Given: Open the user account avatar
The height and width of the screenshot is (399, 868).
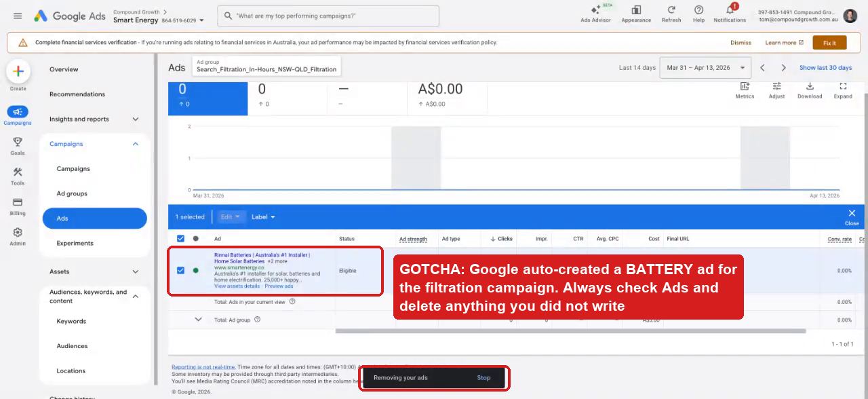Looking at the screenshot, I should pyautogui.click(x=850, y=16).
